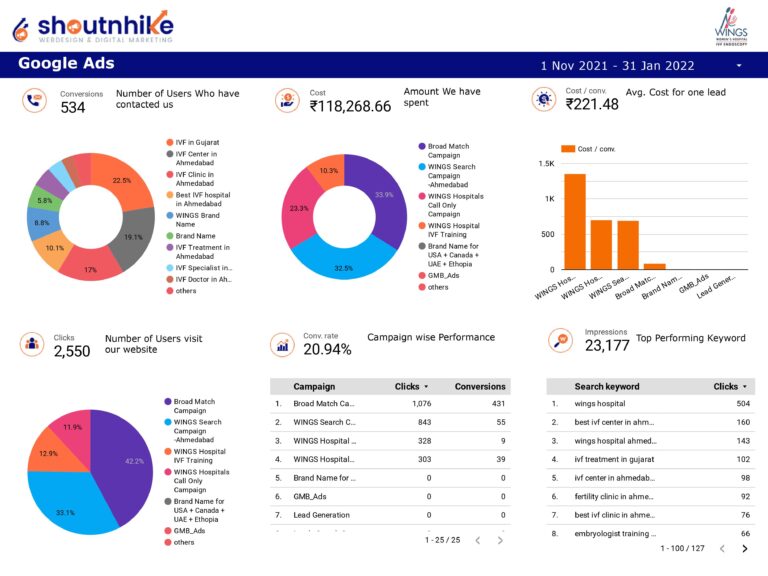Image resolution: width=768 pixels, height=576 pixels.
Task: Open the date range dropdown arrow
Action: click(x=739, y=66)
